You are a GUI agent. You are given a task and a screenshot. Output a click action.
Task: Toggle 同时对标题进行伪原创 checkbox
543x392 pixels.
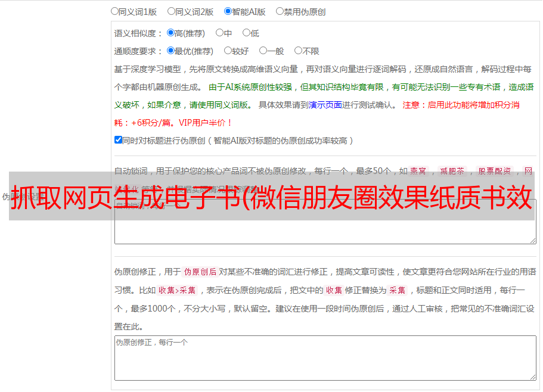pyautogui.click(x=118, y=140)
